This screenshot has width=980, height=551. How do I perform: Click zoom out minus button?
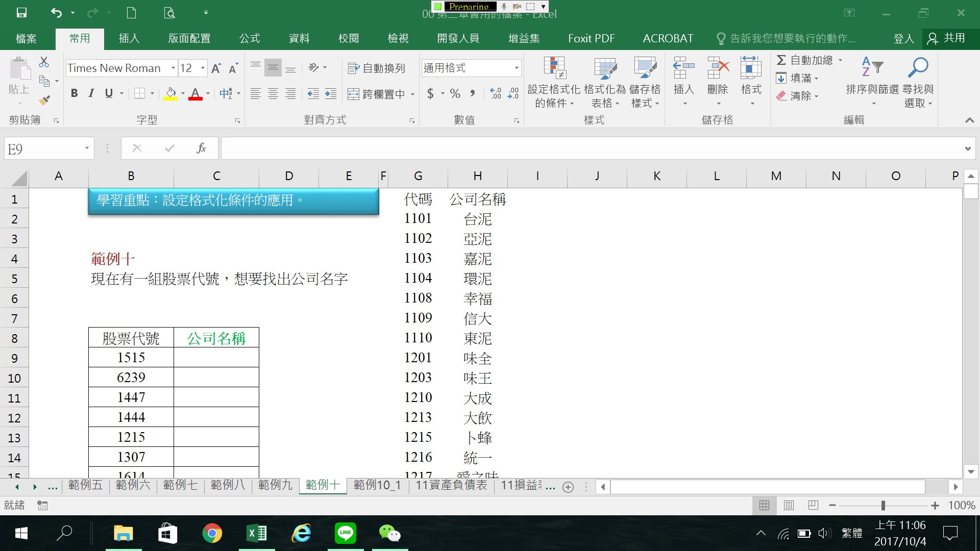(x=832, y=506)
